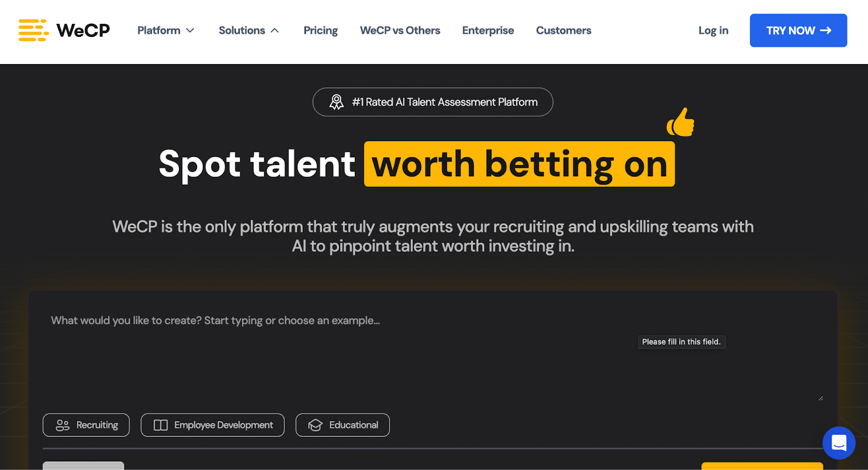The image size is (868, 470).
Task: Select the Educational example chip
Action: pos(342,425)
